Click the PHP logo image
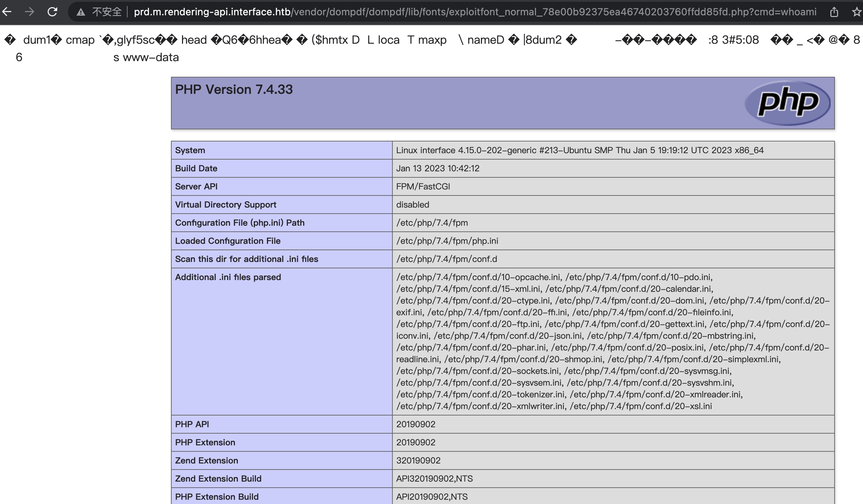This screenshot has width=863, height=504. pos(787,103)
